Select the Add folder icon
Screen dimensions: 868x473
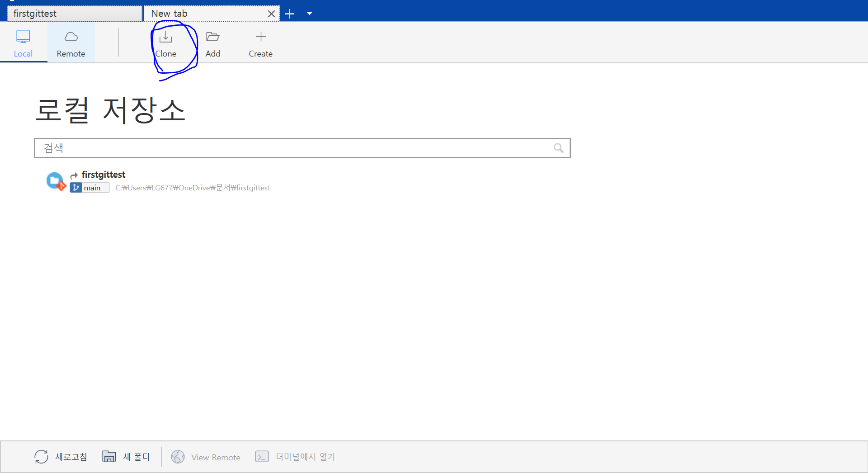(212, 37)
